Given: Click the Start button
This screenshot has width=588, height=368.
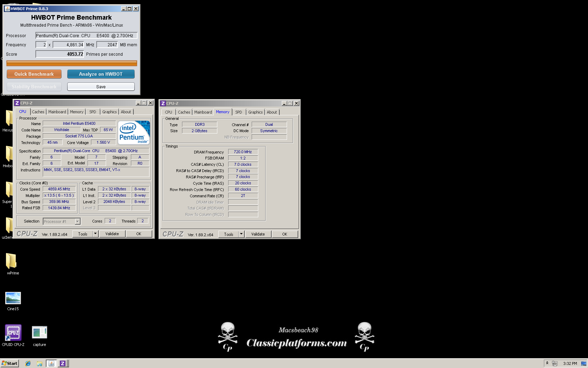Looking at the screenshot, I should coord(9,363).
